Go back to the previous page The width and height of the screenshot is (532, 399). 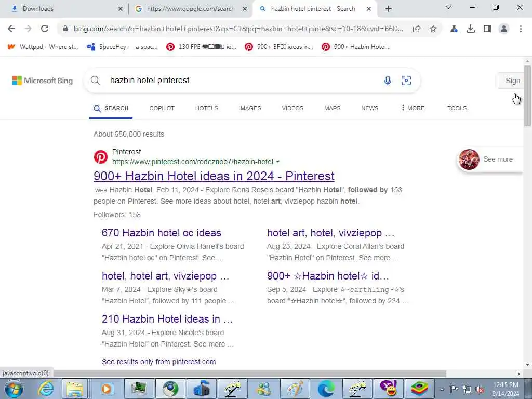11,29
